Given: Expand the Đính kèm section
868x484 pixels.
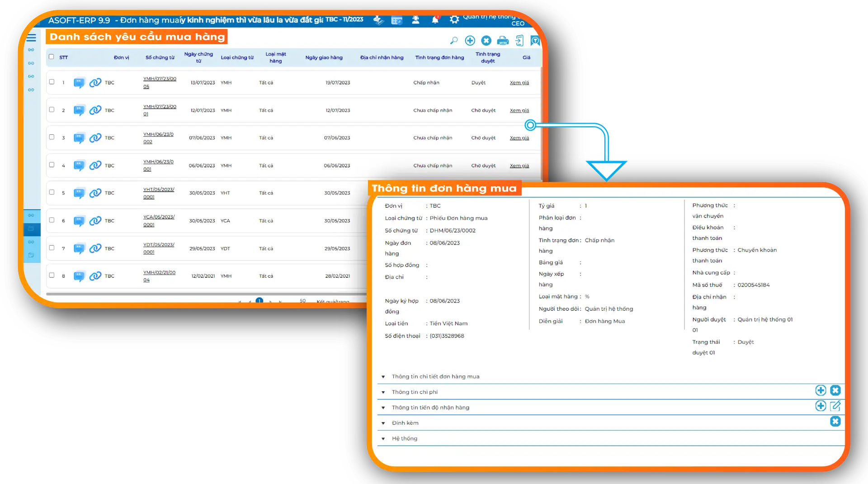Looking at the screenshot, I should pos(383,423).
